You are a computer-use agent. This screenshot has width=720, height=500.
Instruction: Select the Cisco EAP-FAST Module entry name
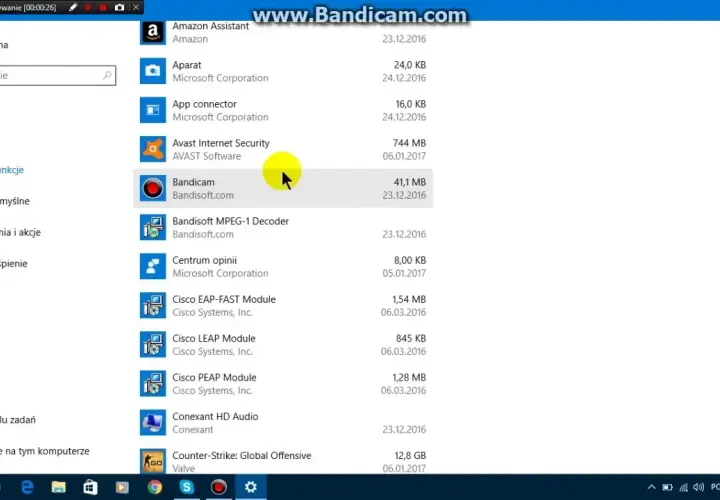click(224, 299)
